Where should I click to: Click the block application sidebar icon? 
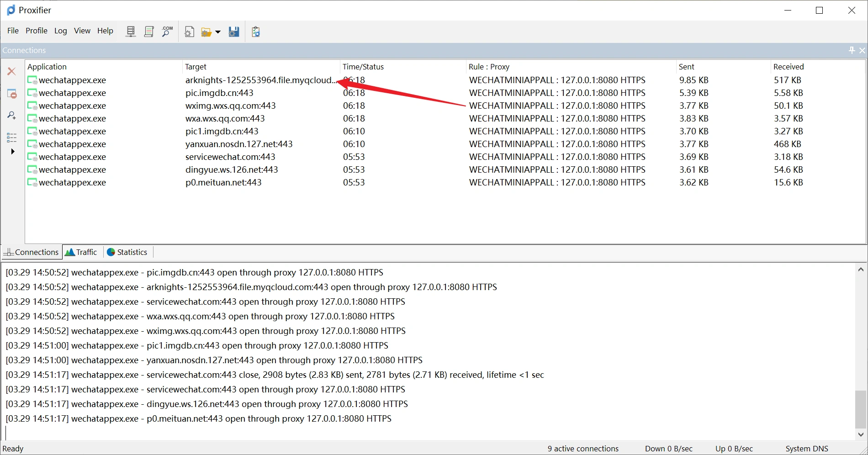coord(12,94)
